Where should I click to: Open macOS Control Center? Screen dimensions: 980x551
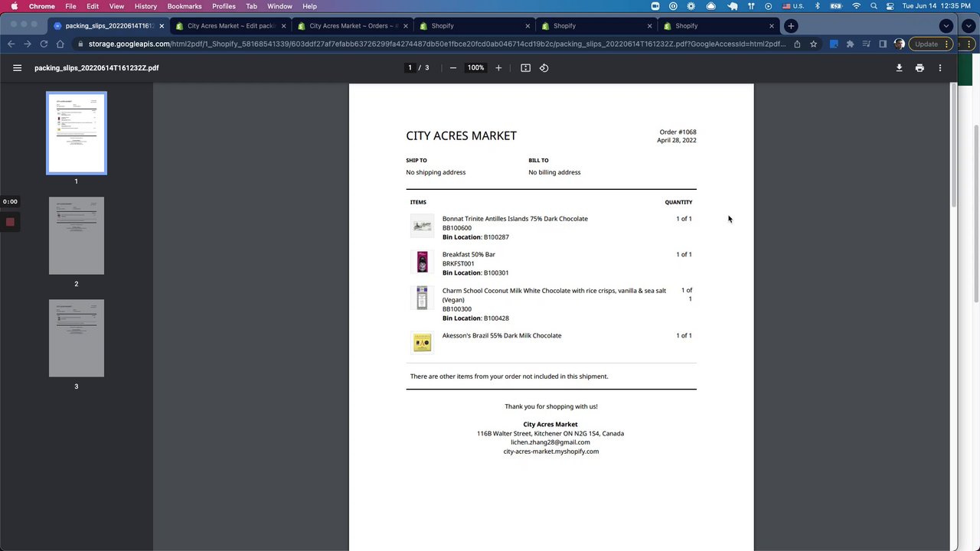coord(890,6)
